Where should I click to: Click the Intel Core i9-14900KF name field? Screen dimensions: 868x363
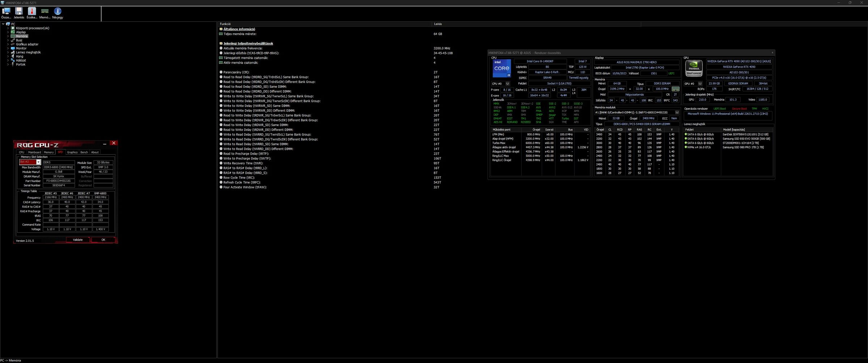point(540,61)
